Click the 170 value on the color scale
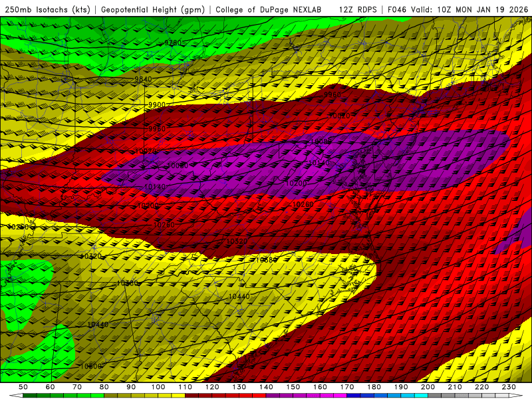 pos(347,387)
